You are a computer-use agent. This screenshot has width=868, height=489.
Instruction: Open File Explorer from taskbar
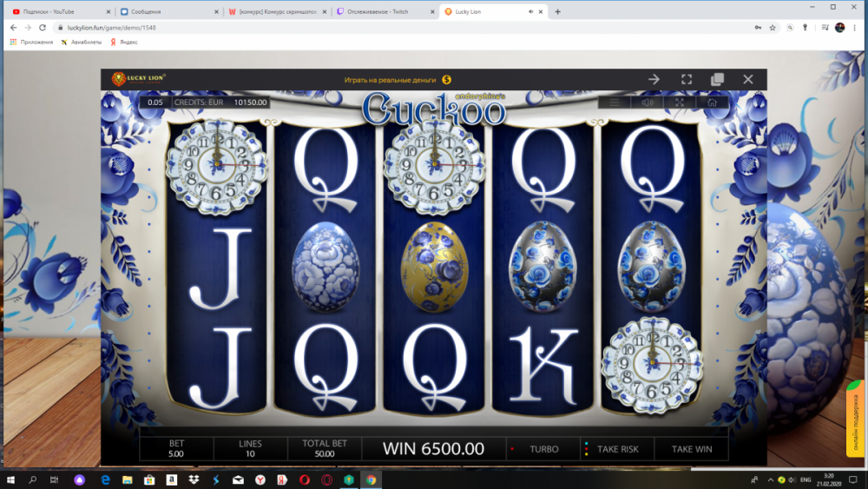point(128,479)
